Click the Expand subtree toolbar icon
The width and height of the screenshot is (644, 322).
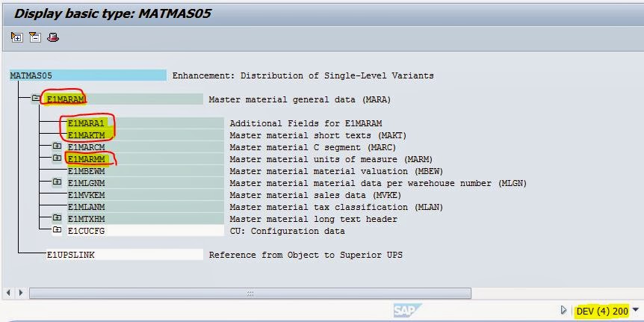coord(16,37)
